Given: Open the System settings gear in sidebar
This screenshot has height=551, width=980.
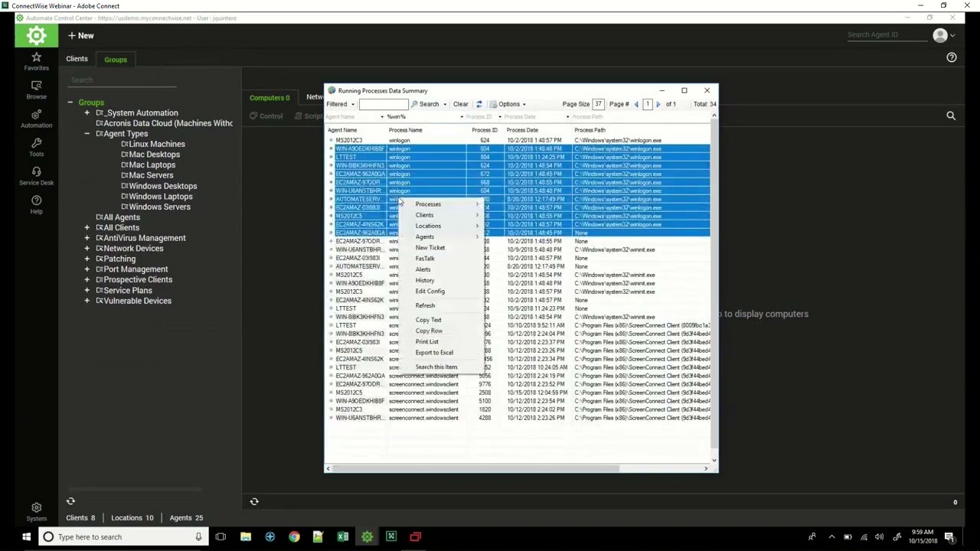Looking at the screenshot, I should (x=36, y=512).
